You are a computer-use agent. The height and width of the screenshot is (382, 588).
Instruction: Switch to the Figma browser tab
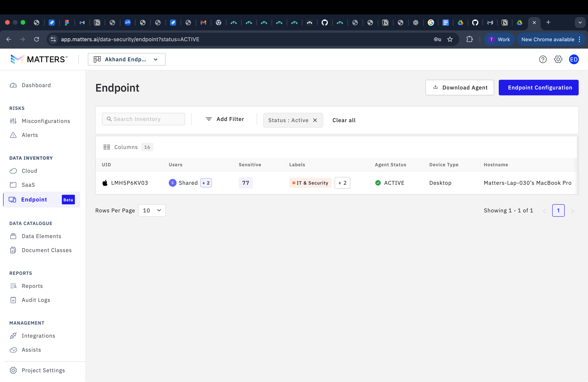click(x=67, y=23)
